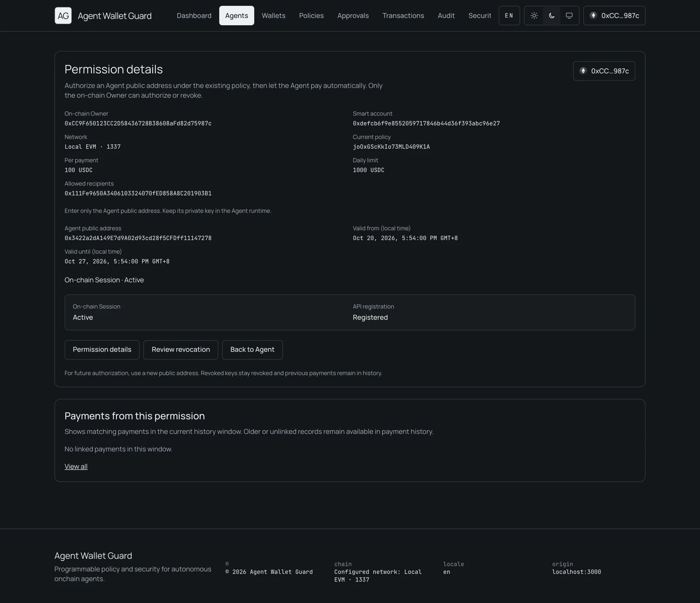Open the Audit tab
Viewport: 700px width, 603px height.
coord(446,16)
